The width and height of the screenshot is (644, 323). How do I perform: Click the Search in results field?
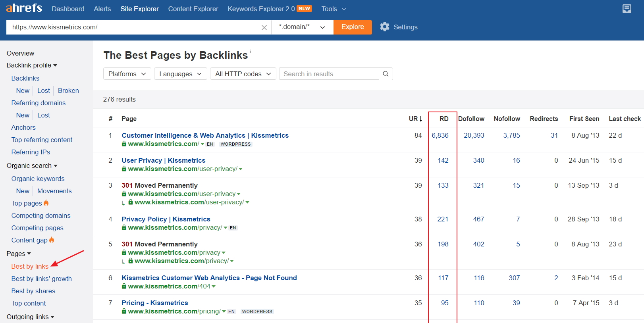pos(329,74)
